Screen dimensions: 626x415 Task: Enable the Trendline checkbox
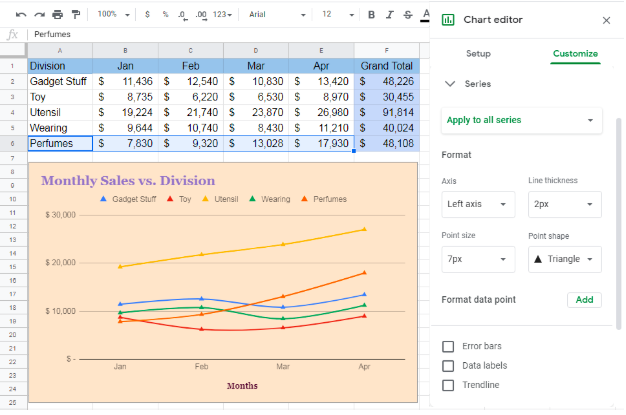[448, 385]
